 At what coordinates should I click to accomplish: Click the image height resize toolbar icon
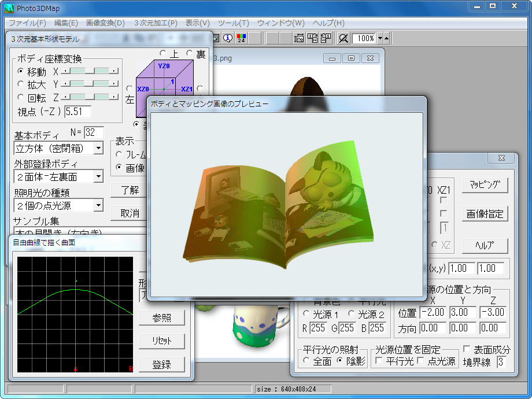point(299,38)
